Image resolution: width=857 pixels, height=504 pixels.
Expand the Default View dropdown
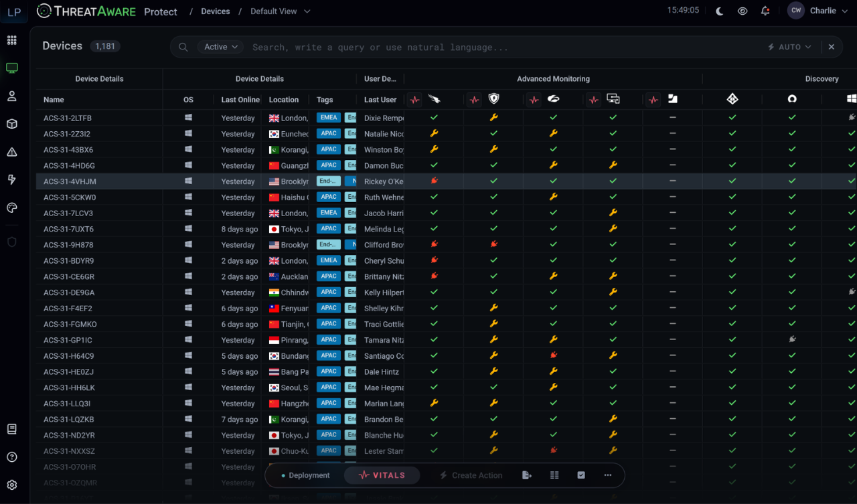tap(281, 11)
